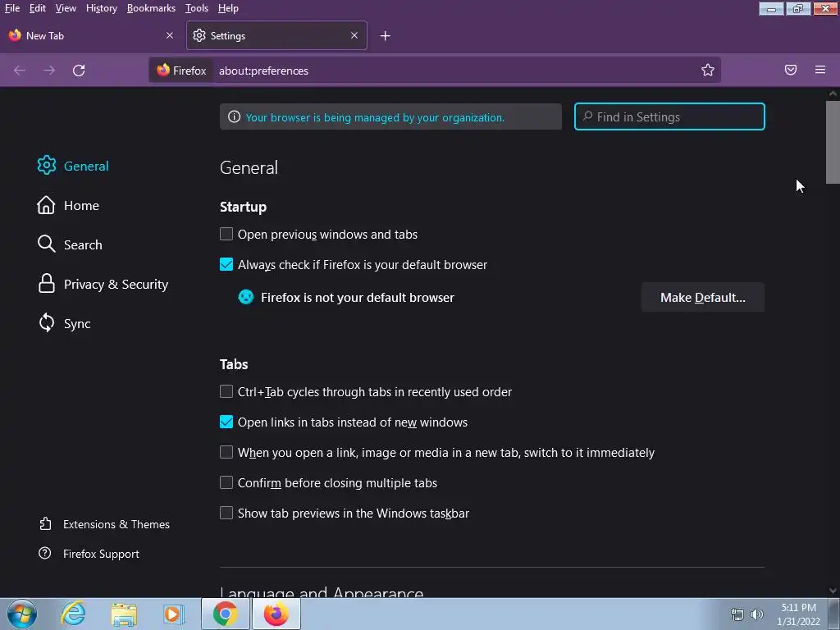Click the scrollbar down arrow

833,591
